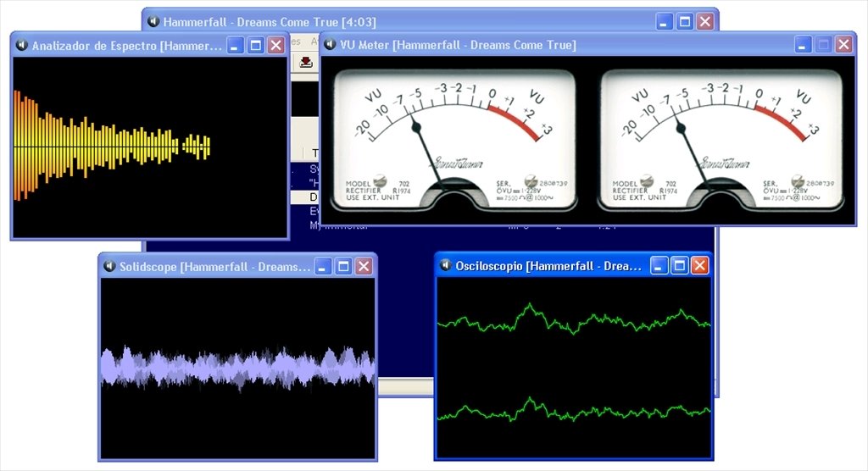Minimize the VU Meter window
Screen dimensions: 868x471
pyautogui.click(x=803, y=45)
